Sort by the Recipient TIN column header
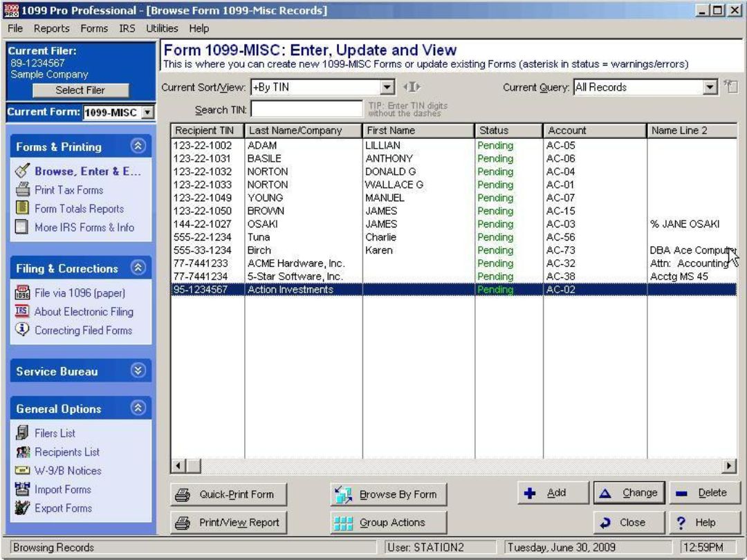747x560 pixels. [x=207, y=131]
